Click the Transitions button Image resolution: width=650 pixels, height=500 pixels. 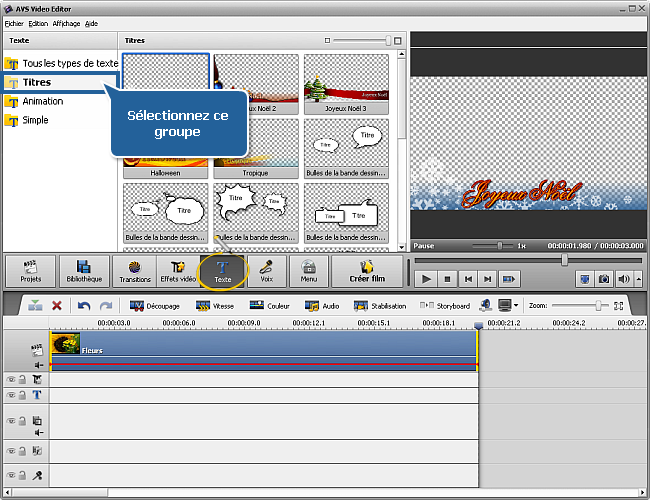[134, 271]
